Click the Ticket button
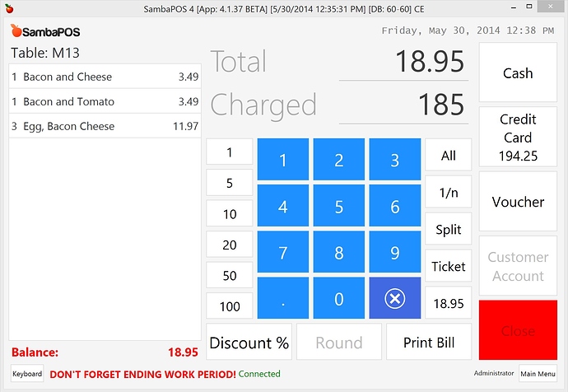The height and width of the screenshot is (392, 568). click(449, 266)
